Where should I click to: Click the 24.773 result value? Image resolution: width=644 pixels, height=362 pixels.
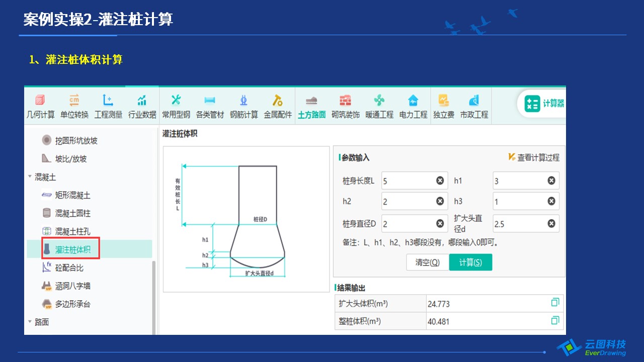click(x=439, y=304)
